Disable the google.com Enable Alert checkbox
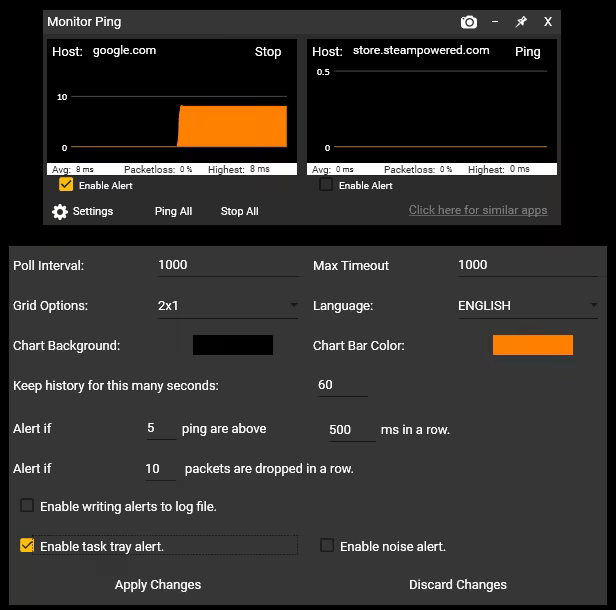616x610 pixels. click(66, 185)
